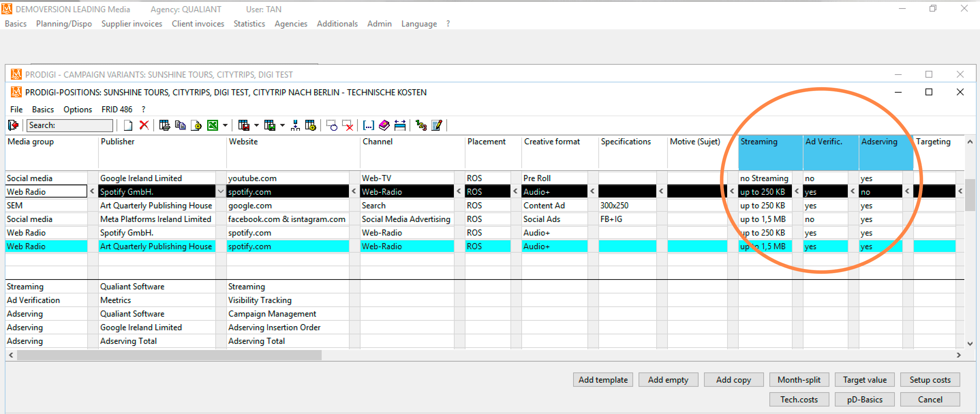980x414 pixels.
Task: Click the Tech.costs button
Action: pyautogui.click(x=799, y=399)
